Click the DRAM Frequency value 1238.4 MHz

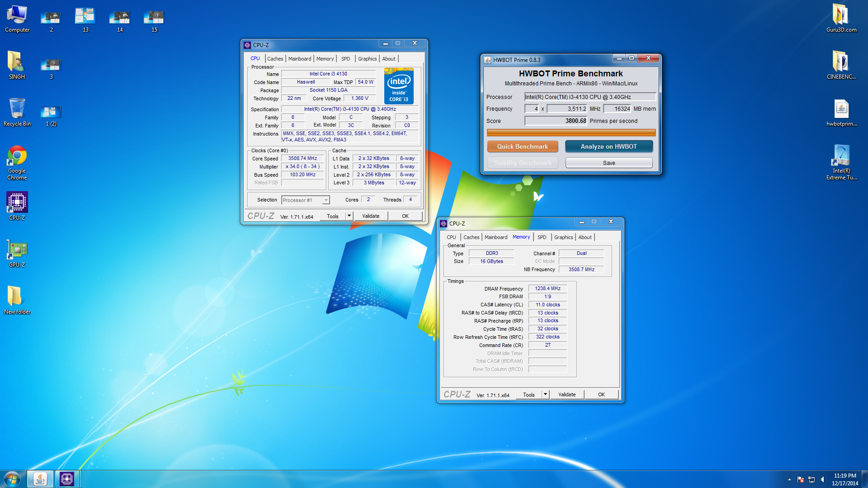[547, 288]
